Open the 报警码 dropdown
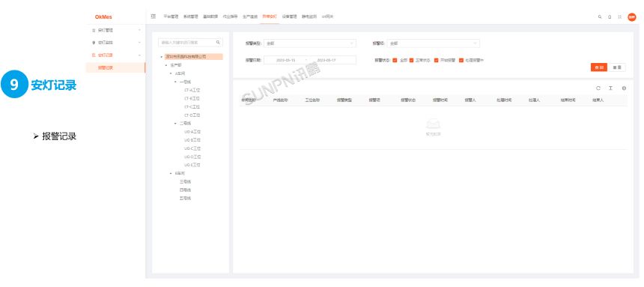Image resolution: width=644 pixels, height=287 pixels. coord(433,43)
